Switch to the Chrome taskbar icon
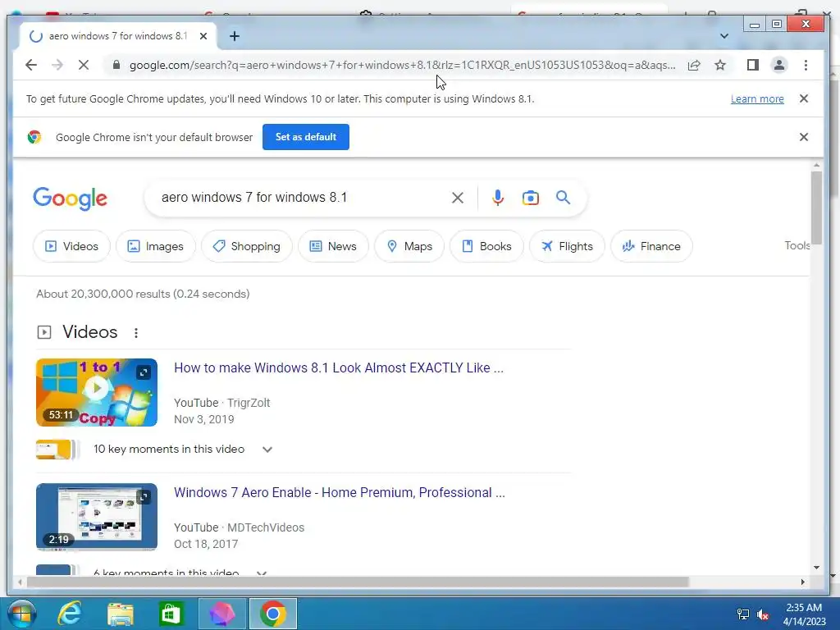This screenshot has width=840, height=630. coord(272,614)
